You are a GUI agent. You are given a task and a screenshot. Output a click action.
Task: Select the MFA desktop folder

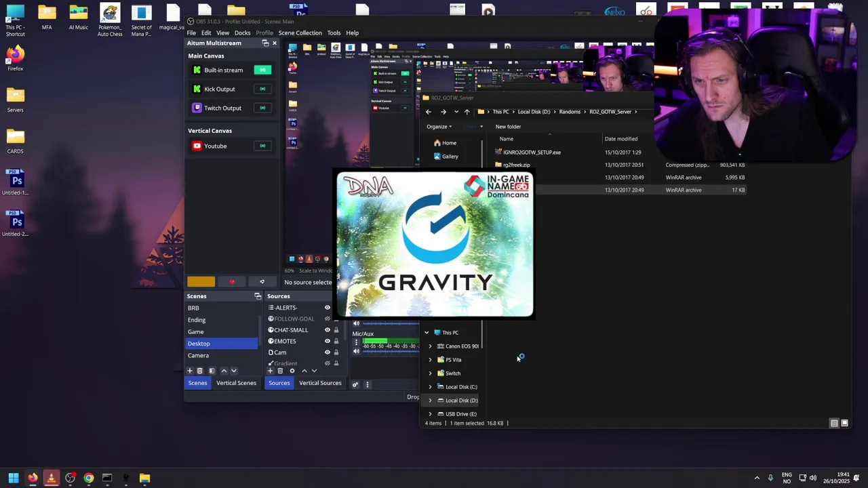pos(47,18)
